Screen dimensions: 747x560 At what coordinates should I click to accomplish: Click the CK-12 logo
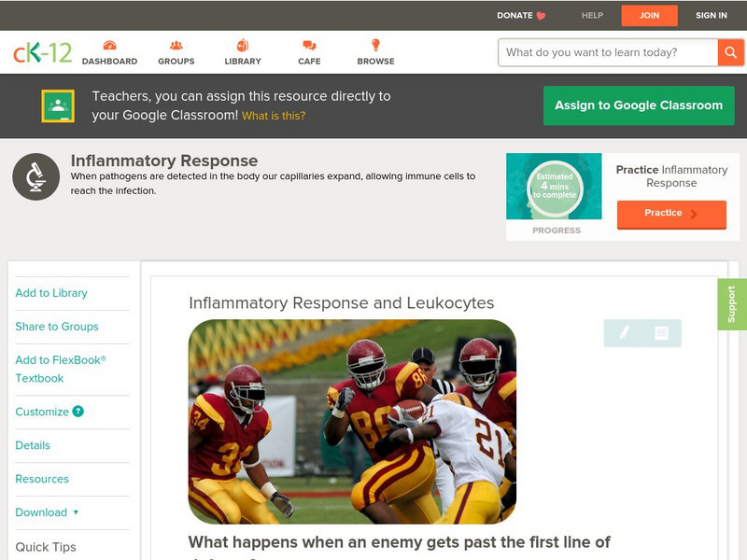42,52
